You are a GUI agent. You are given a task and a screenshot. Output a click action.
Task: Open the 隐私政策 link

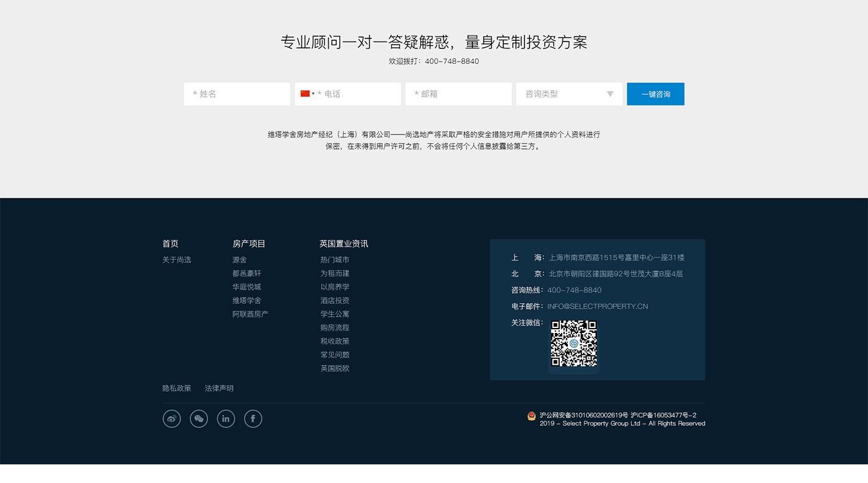click(177, 388)
